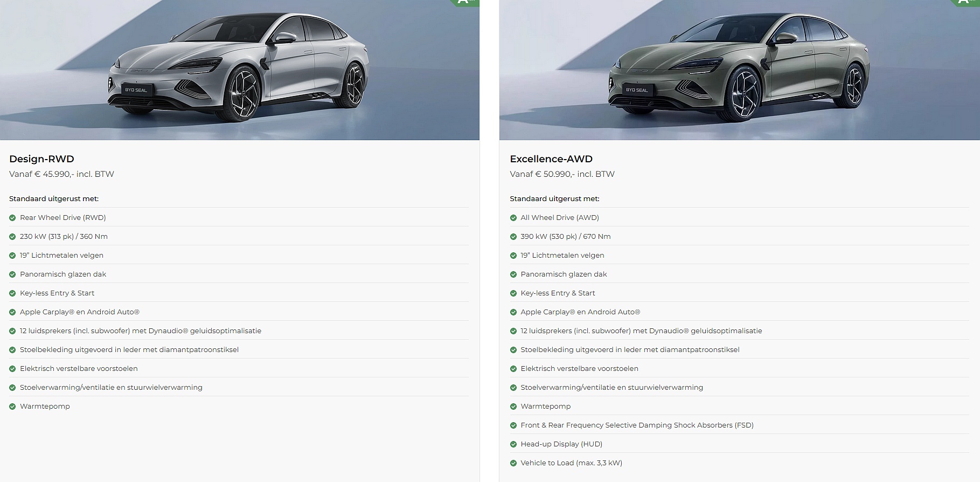The width and height of the screenshot is (980, 482).
Task: Click Design-RWD Key-less Entry & Start text
Action: [x=57, y=293]
